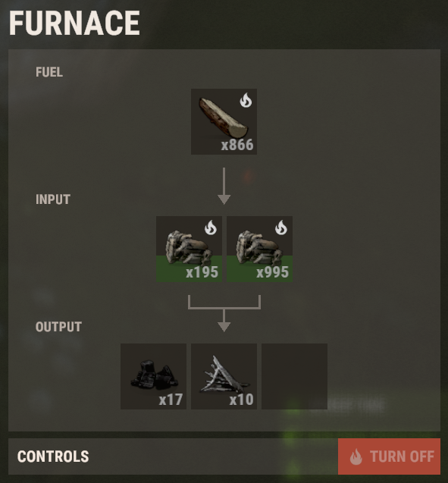Click the merging arrow above output slots
The height and width of the screenshot is (483, 448).
[224, 313]
